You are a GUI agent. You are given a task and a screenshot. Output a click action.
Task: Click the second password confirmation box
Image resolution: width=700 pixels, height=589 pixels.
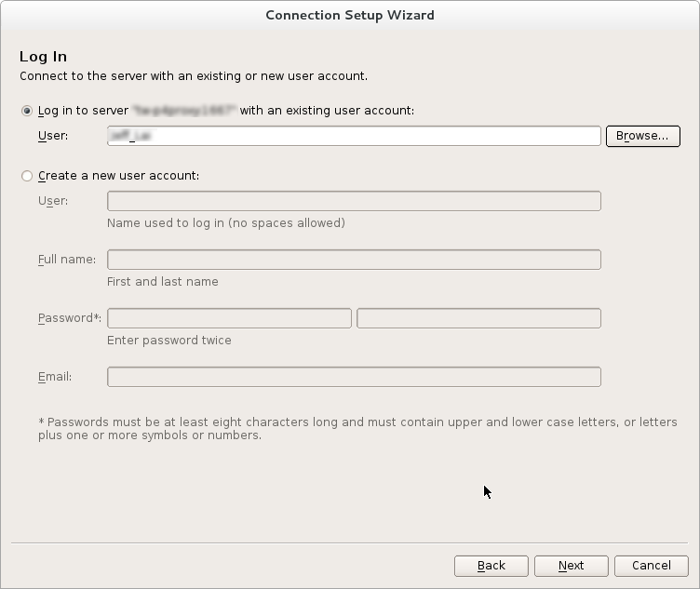(478, 318)
